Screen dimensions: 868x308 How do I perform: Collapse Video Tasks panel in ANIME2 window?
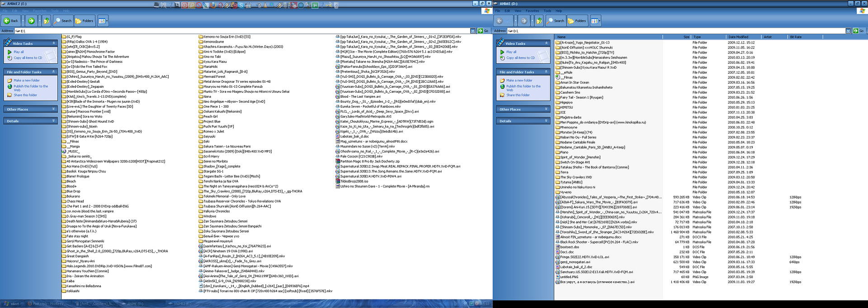coord(54,43)
